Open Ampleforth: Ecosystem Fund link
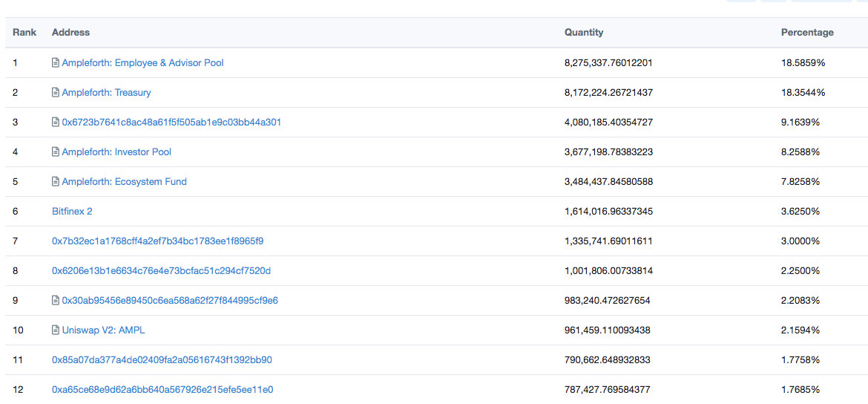The width and height of the screenshot is (868, 404). [x=125, y=182]
